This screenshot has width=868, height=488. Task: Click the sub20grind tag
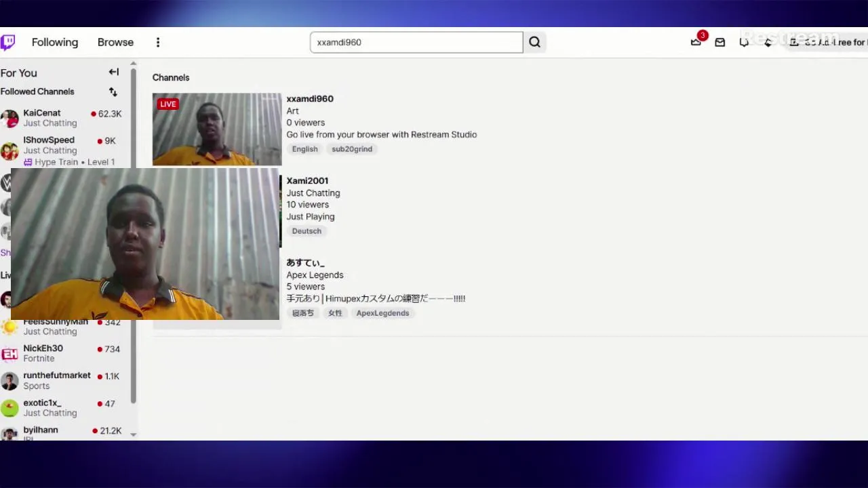(x=352, y=149)
